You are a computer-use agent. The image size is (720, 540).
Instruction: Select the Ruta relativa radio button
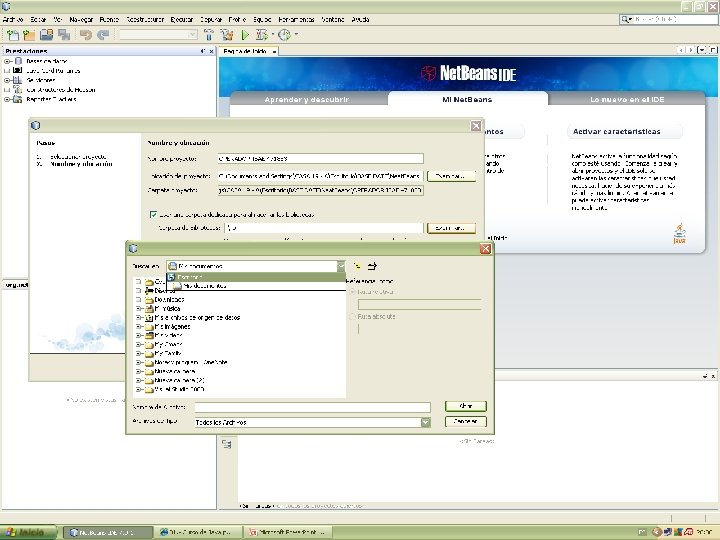pyautogui.click(x=353, y=292)
